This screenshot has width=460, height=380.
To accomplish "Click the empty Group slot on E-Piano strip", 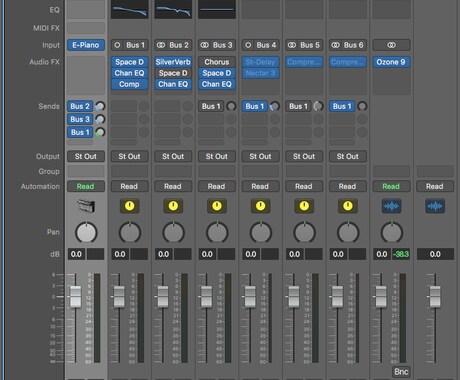I will (x=86, y=171).
